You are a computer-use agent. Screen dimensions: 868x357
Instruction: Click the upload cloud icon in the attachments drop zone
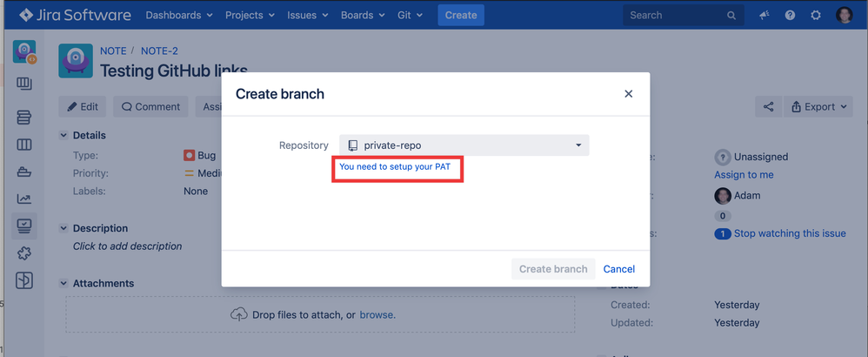tap(238, 315)
